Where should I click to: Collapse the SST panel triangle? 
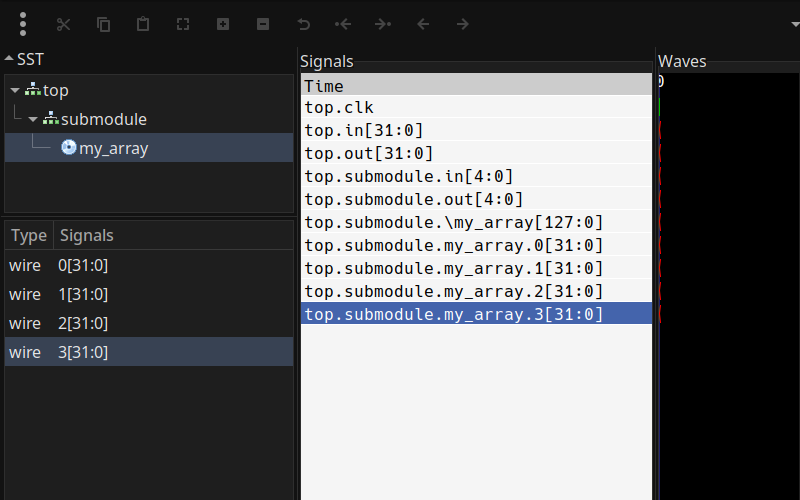point(9,59)
